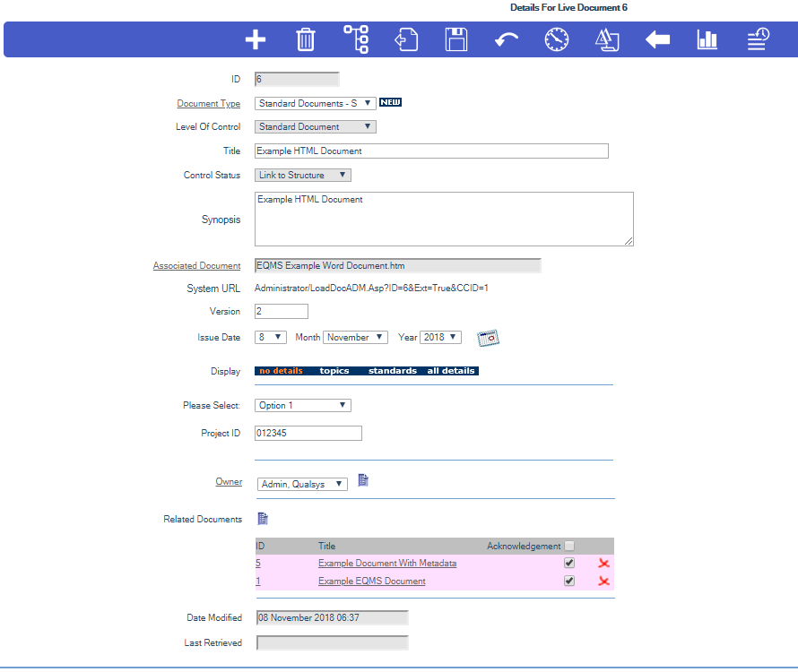The width and height of the screenshot is (798, 672).
Task: Uncheck acknowledgement for Example EQMS Document
Action: (x=569, y=582)
